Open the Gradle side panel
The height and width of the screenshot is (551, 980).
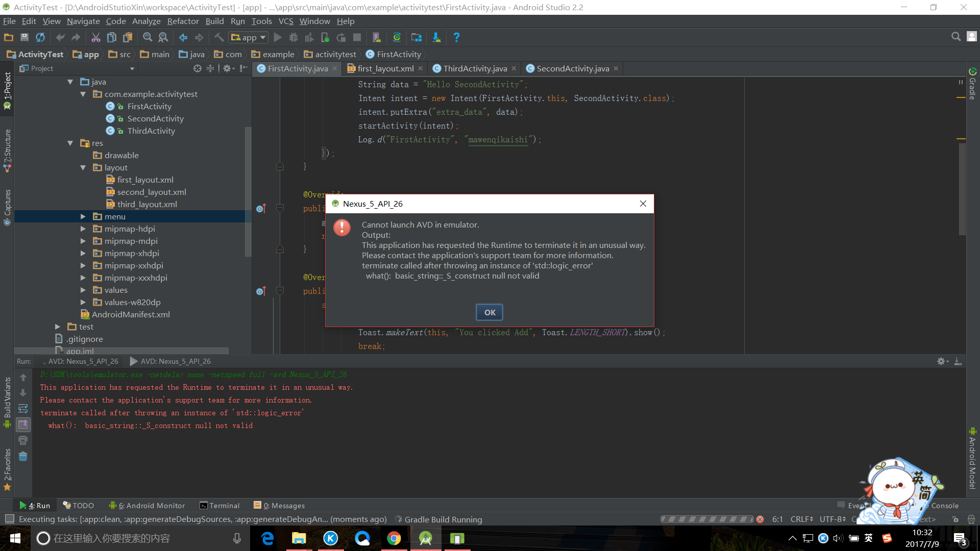(x=972, y=84)
